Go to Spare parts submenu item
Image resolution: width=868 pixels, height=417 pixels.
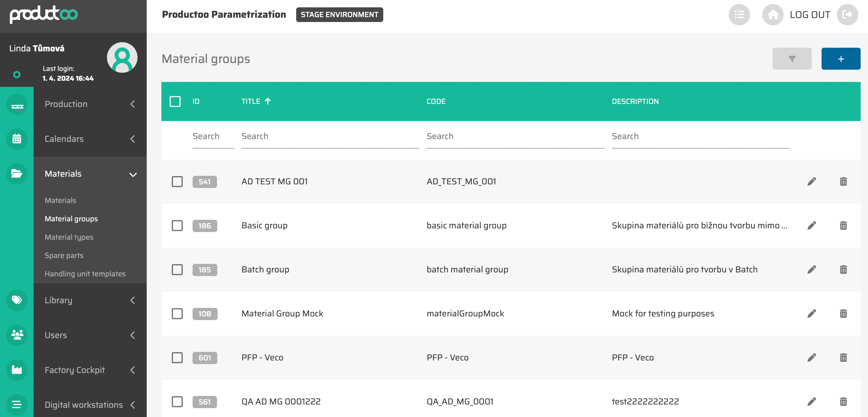[x=64, y=255]
